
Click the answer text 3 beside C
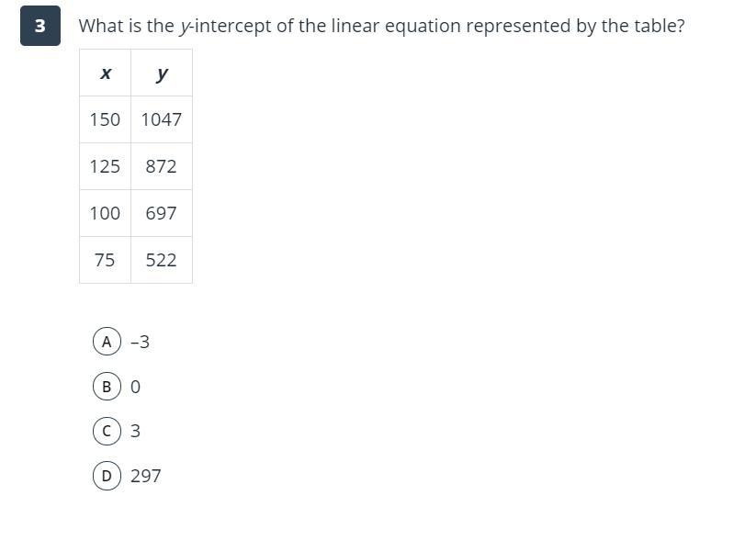coord(135,431)
